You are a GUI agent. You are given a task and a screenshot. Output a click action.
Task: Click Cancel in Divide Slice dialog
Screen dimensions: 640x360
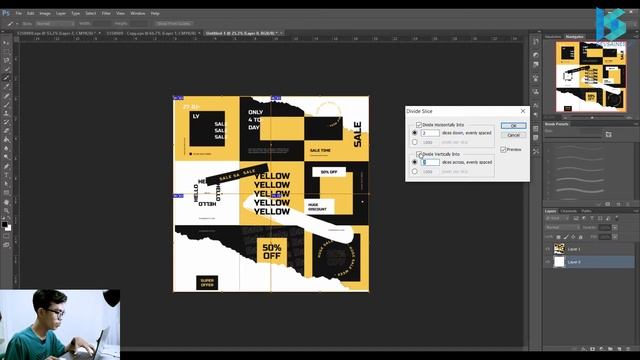(x=513, y=135)
